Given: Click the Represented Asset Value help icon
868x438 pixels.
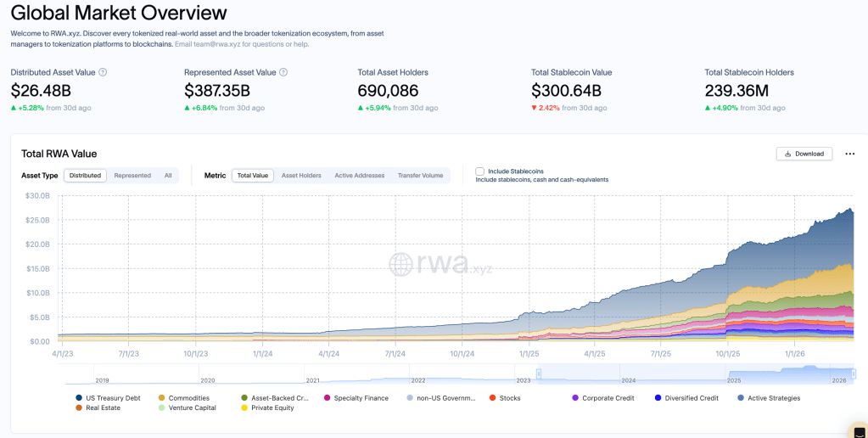Looking at the screenshot, I should tap(283, 73).
